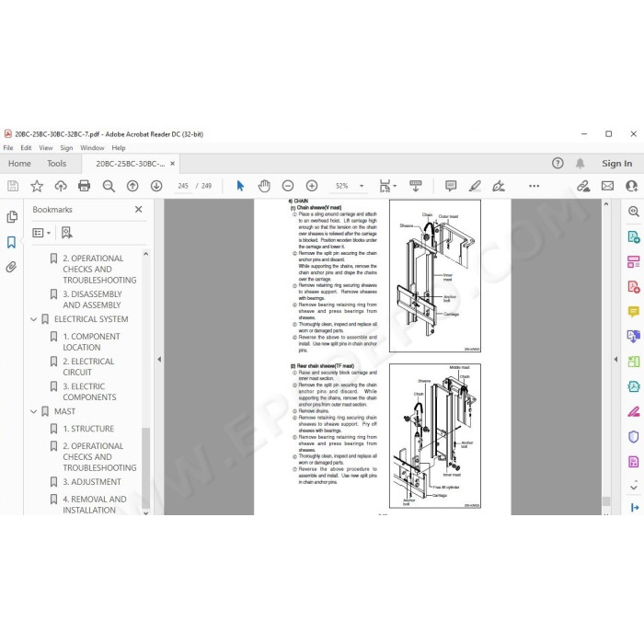Share a link to the file icon

583,186
